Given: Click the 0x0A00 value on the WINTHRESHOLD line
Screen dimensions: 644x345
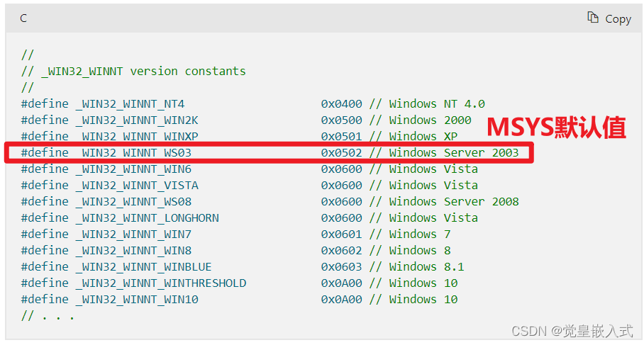Looking at the screenshot, I should [342, 283].
